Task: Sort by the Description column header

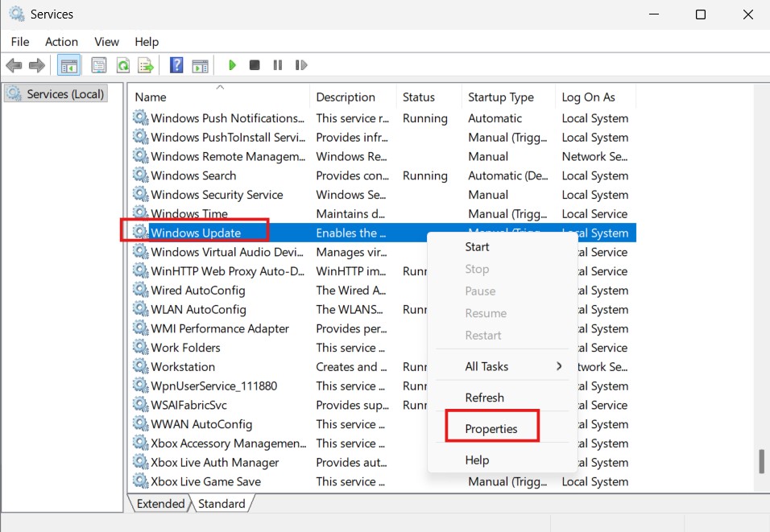Action: [353, 97]
